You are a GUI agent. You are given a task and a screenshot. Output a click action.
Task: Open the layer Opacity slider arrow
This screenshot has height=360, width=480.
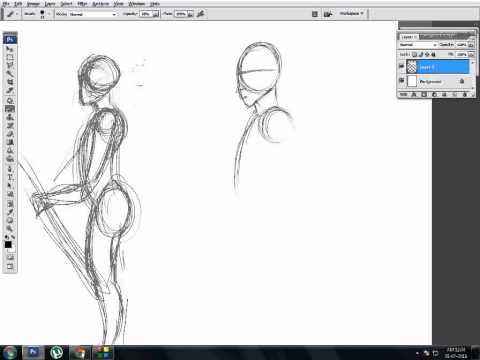pos(471,45)
